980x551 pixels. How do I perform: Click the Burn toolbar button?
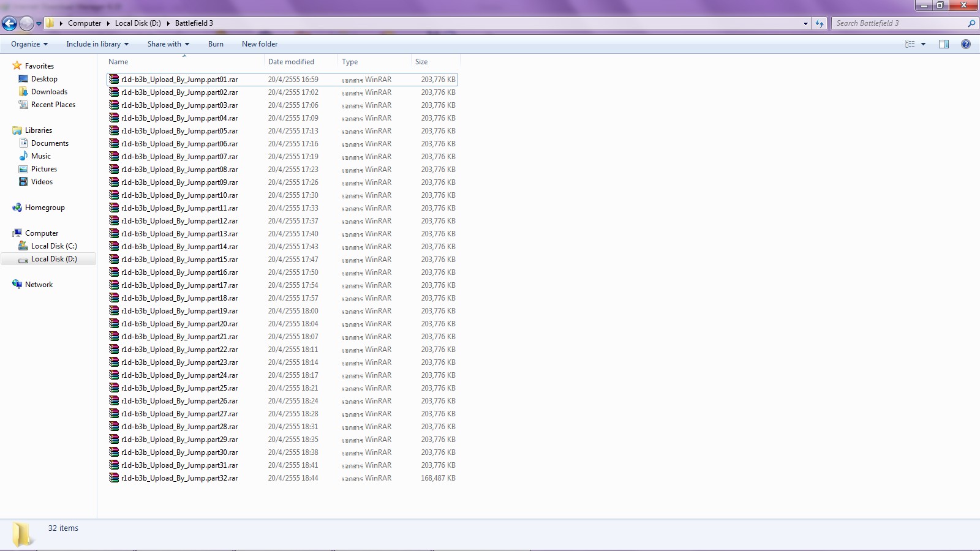[x=216, y=44]
